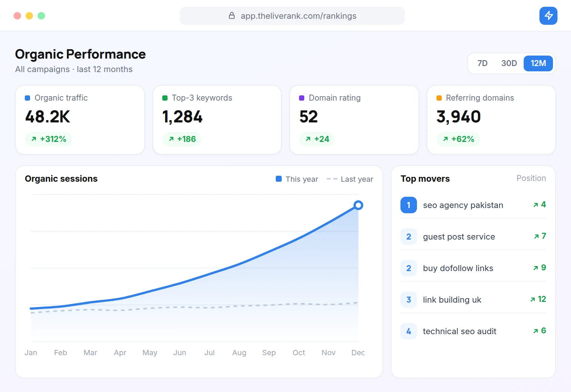Click the December data point marker on chart

coord(358,205)
